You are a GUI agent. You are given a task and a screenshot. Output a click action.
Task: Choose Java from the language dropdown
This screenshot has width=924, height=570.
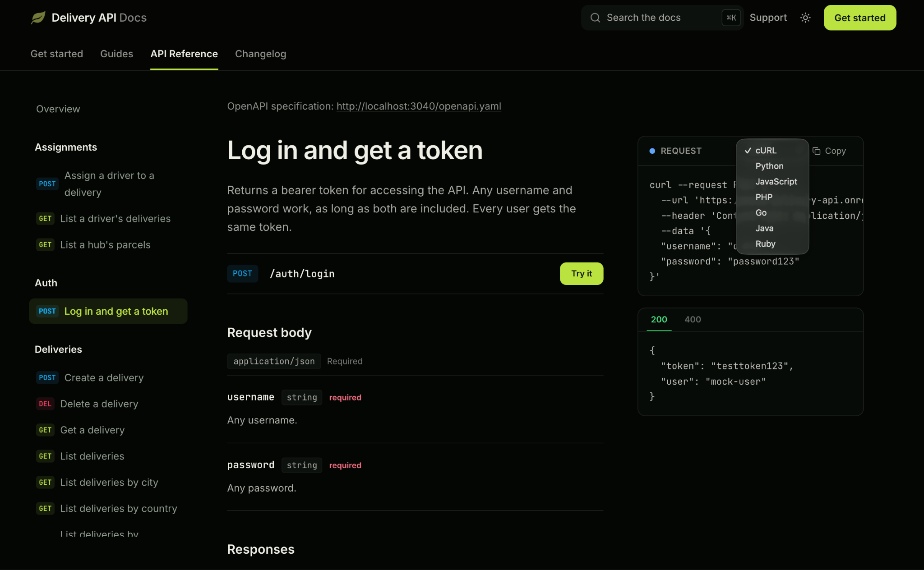(x=772, y=229)
